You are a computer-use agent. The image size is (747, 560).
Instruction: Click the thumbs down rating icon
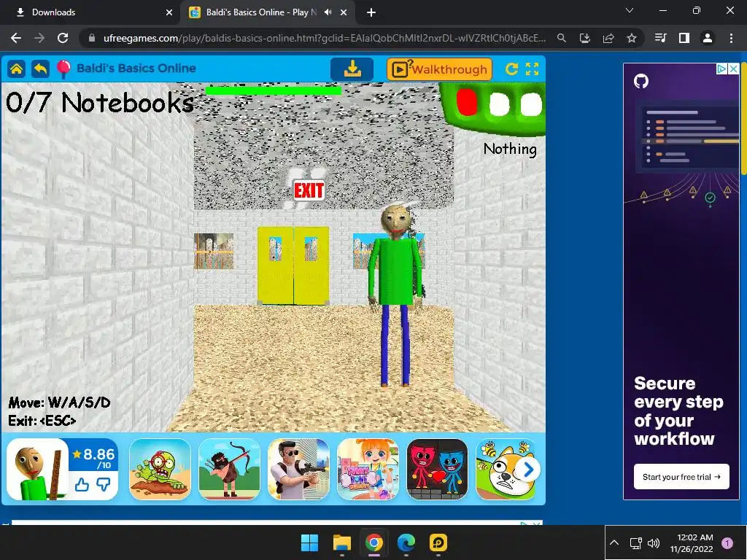(x=104, y=485)
